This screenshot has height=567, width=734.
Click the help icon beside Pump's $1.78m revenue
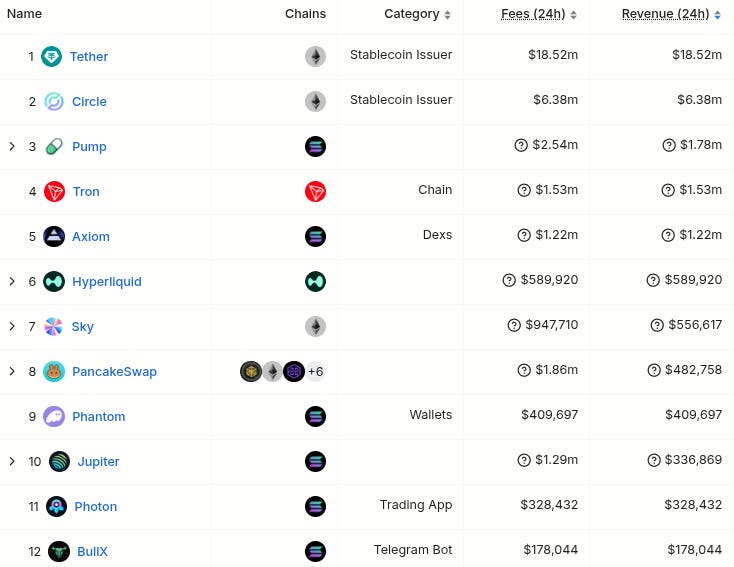click(x=669, y=145)
